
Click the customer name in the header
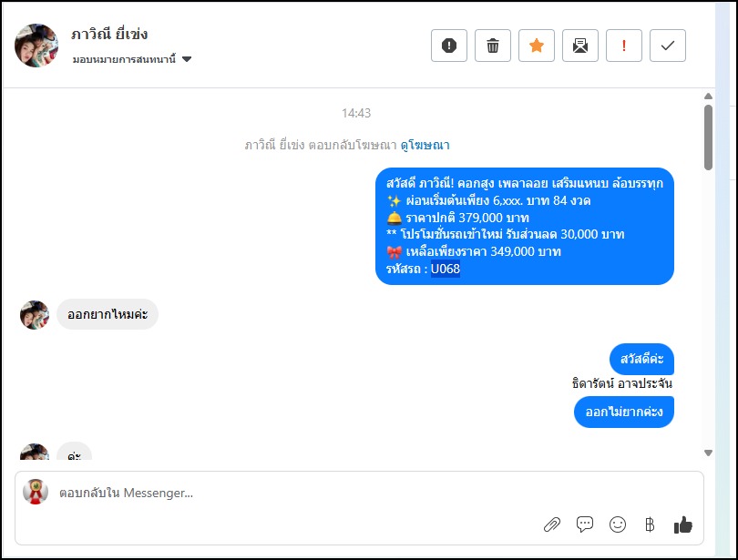109,34
